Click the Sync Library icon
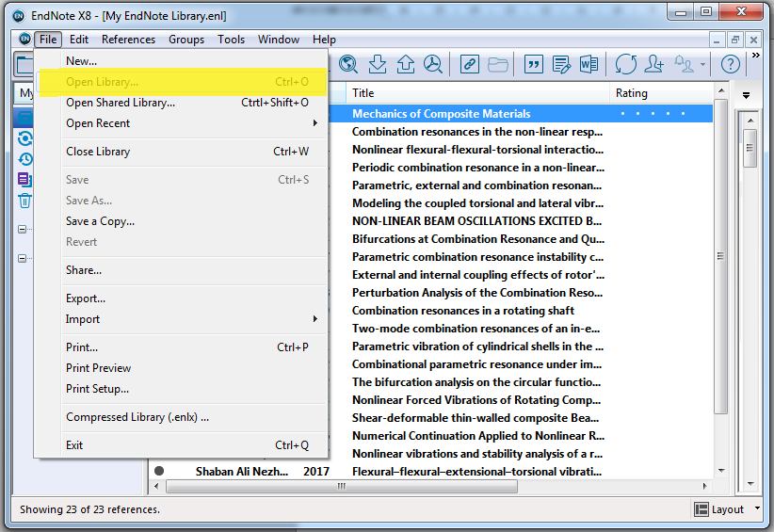The height and width of the screenshot is (532, 774). tap(626, 64)
